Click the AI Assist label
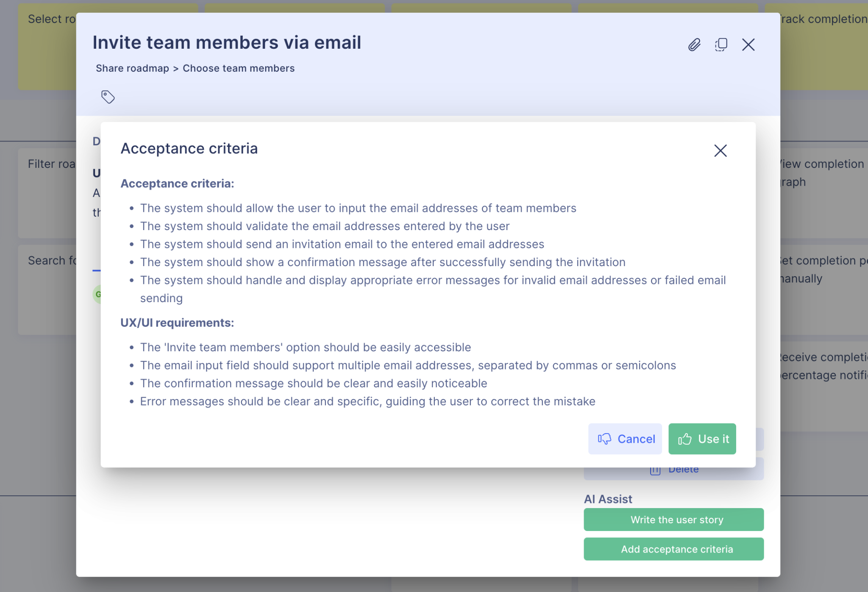The height and width of the screenshot is (592, 868). pyautogui.click(x=608, y=499)
